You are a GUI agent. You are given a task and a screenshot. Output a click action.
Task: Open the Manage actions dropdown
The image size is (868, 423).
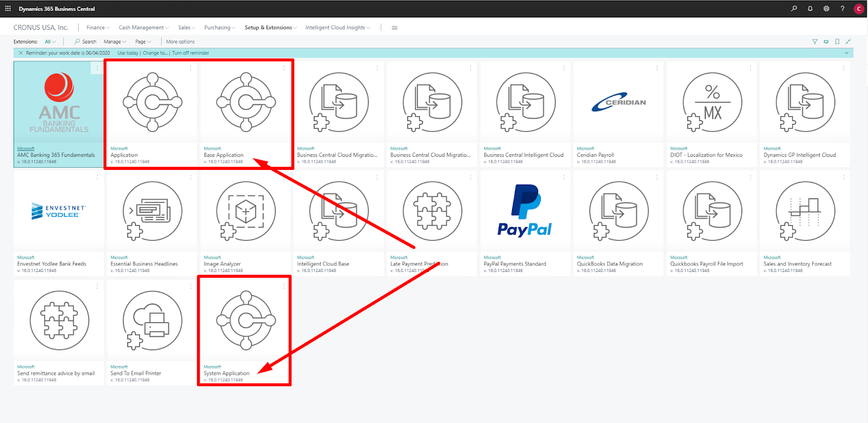(x=114, y=42)
